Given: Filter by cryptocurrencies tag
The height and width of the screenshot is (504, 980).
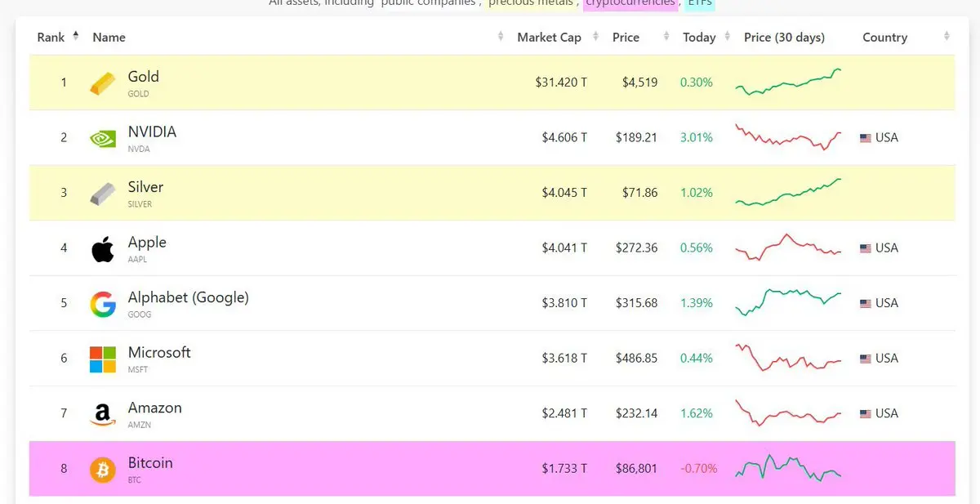Looking at the screenshot, I should tap(630, 3).
